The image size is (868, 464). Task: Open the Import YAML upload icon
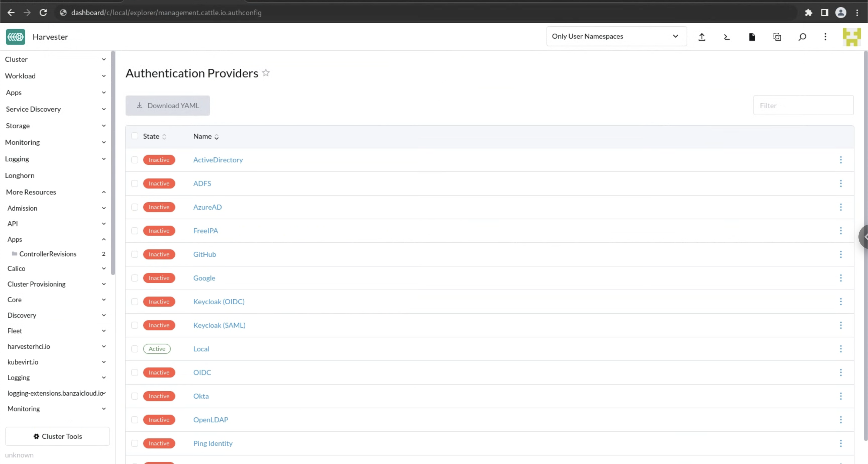(x=702, y=37)
